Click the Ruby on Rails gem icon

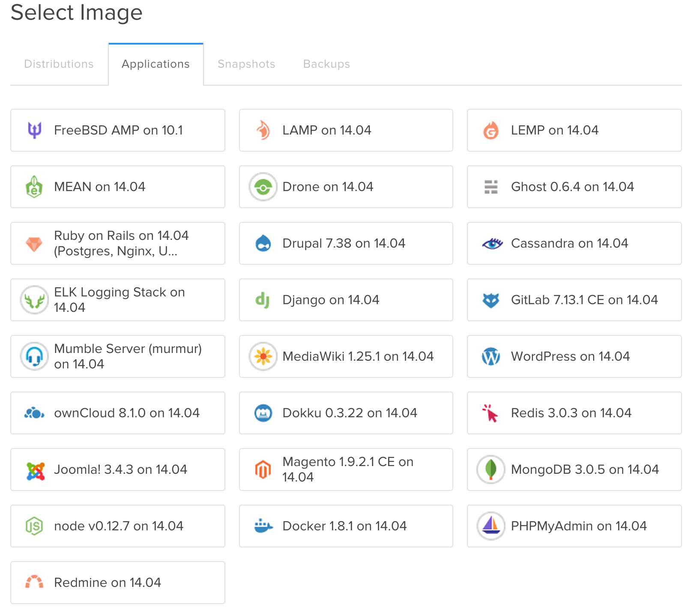(34, 244)
